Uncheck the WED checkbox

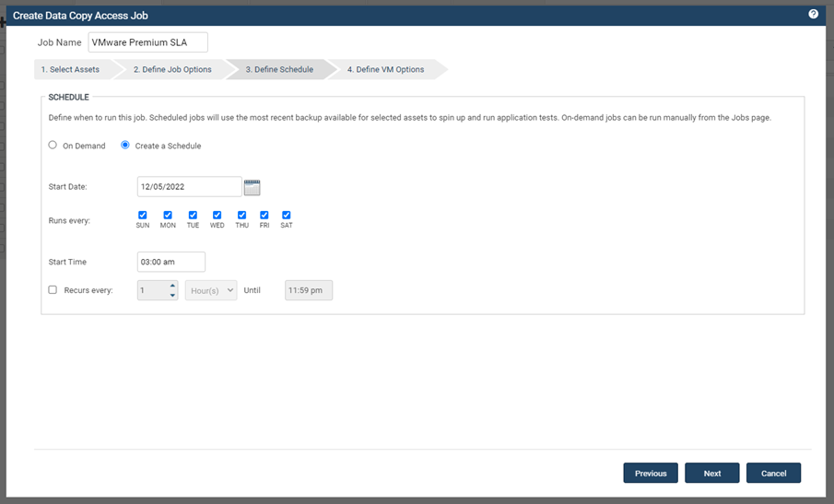217,215
